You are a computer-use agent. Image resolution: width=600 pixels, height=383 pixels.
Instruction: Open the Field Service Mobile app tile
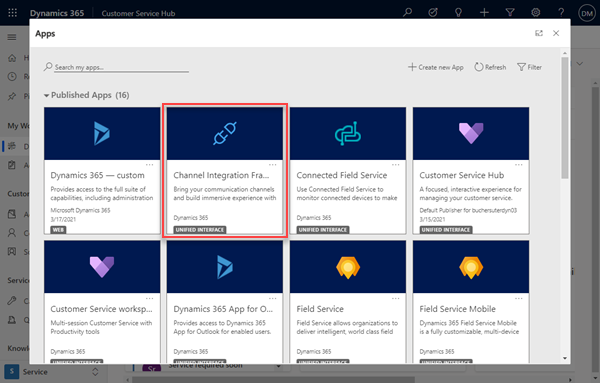click(x=471, y=302)
